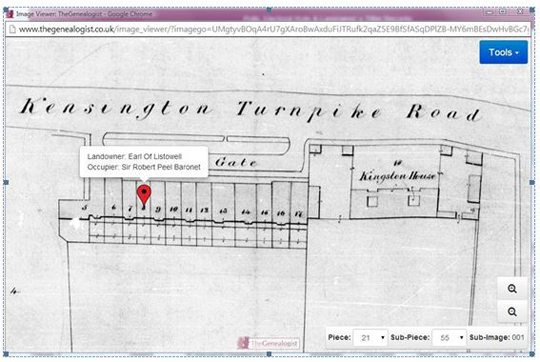Click the Kensington Turnpike Road heading
This screenshot has height=362, width=540.
coord(251,109)
